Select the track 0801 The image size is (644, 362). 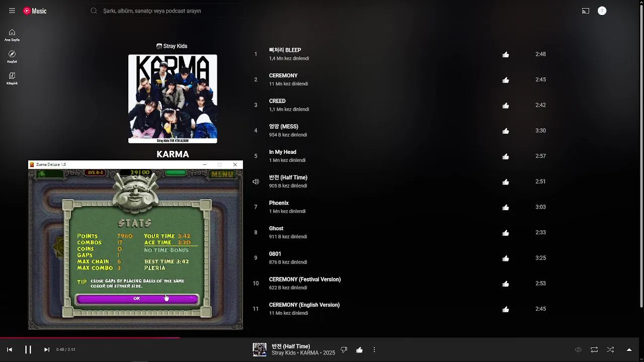click(x=275, y=254)
